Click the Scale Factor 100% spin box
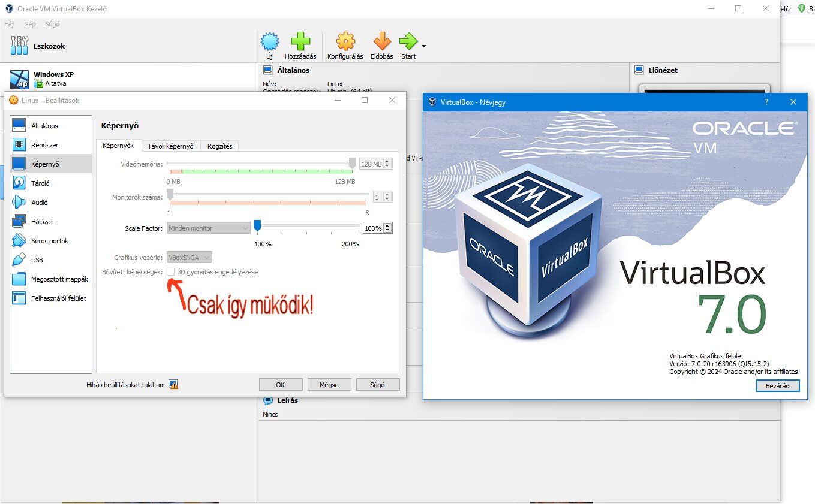815x504 pixels. pos(377,228)
